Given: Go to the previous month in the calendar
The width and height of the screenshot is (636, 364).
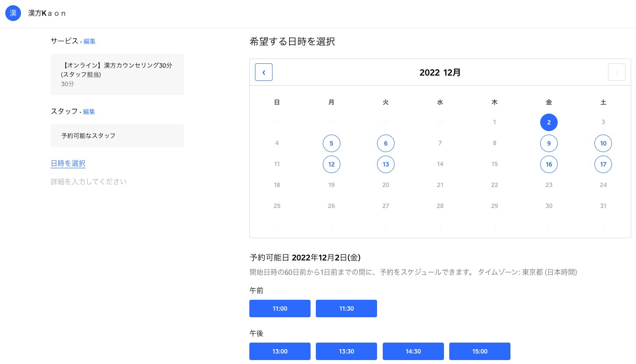Looking at the screenshot, I should pos(264,72).
